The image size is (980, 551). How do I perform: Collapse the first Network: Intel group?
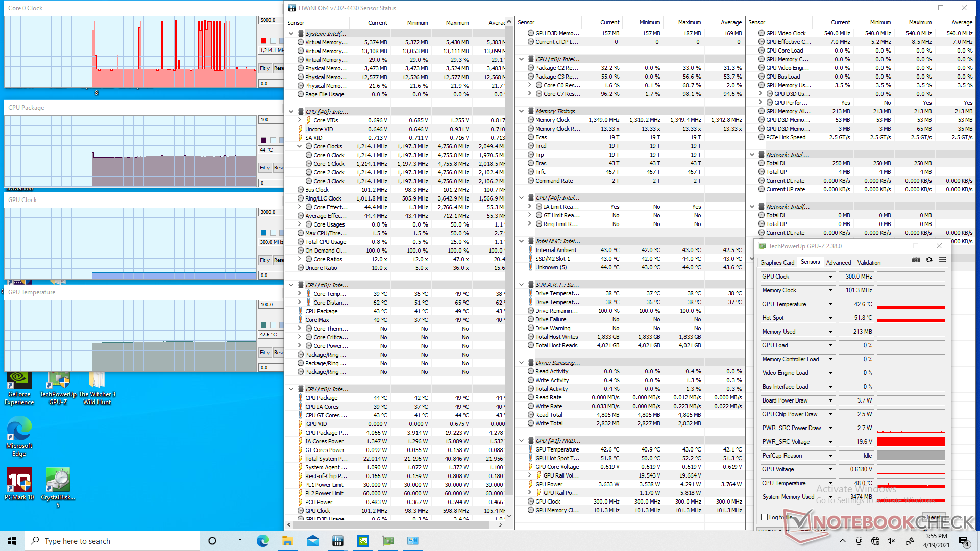(x=752, y=155)
